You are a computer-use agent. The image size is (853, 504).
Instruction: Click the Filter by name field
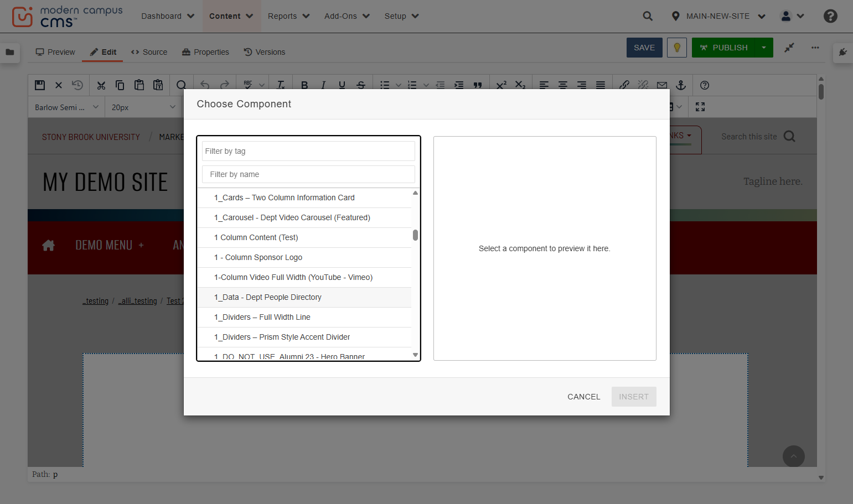[x=308, y=174]
